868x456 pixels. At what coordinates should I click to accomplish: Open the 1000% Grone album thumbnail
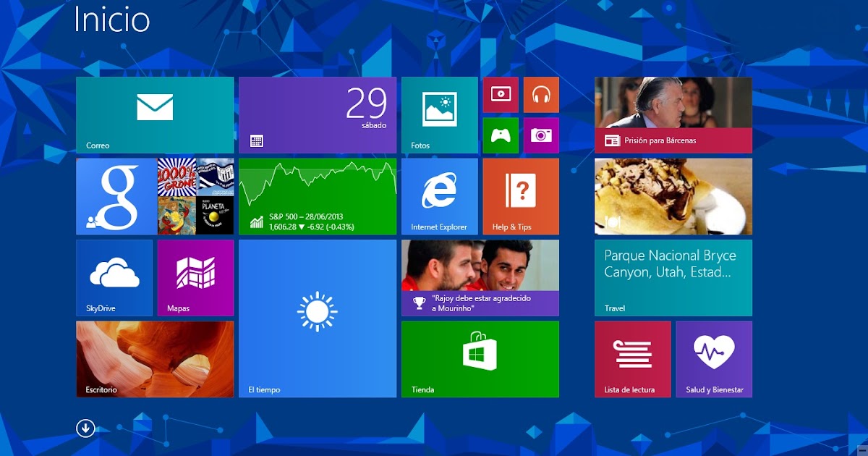(176, 177)
